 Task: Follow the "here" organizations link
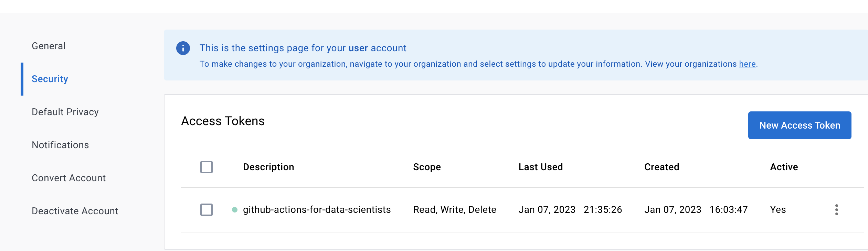747,64
